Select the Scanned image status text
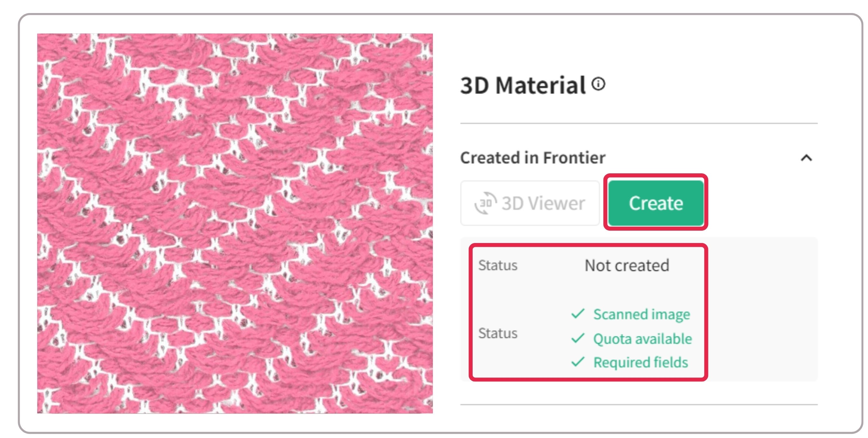This screenshot has height=438, width=868. pos(642,314)
